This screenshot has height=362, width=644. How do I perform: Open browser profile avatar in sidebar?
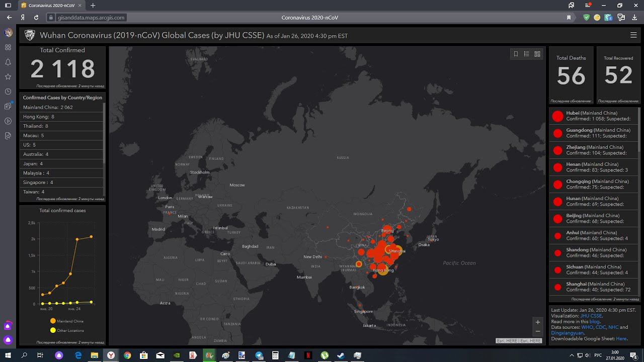(x=8, y=33)
